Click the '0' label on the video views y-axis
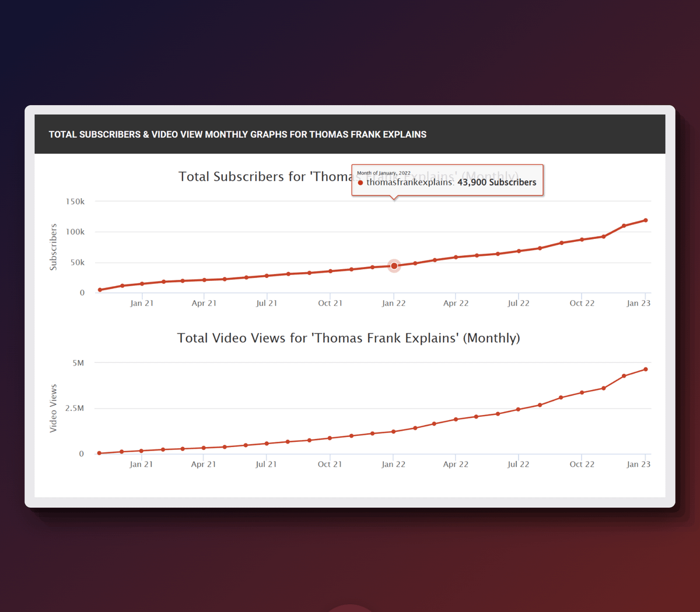The image size is (700, 612). coord(82,454)
